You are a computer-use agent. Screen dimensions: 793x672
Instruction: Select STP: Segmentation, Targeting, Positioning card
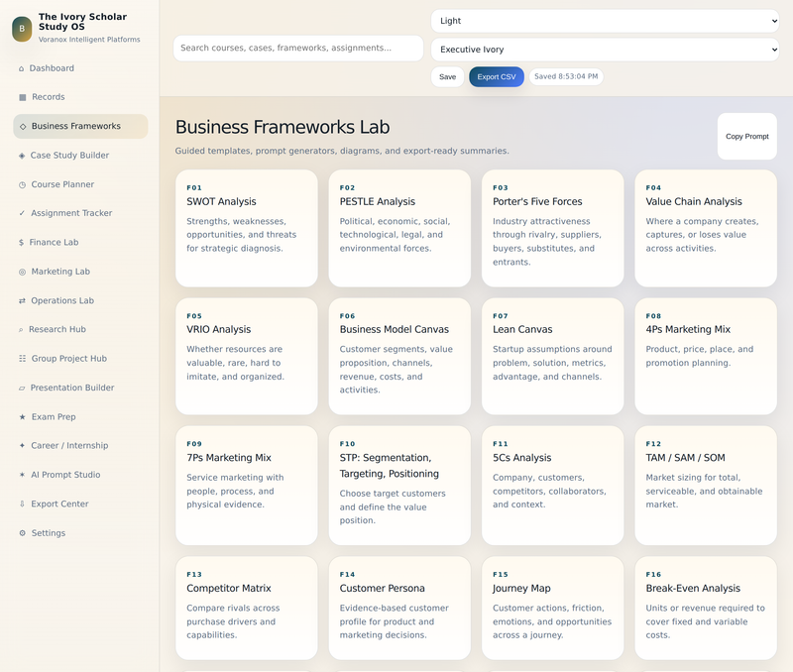[x=399, y=486]
